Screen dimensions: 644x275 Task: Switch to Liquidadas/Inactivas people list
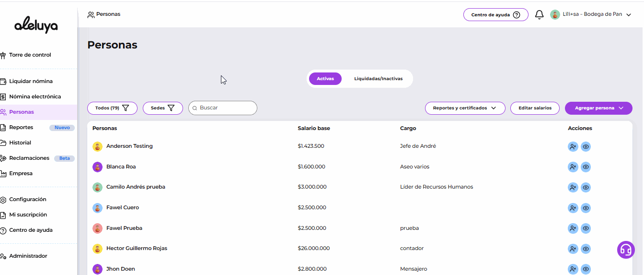coord(378,79)
